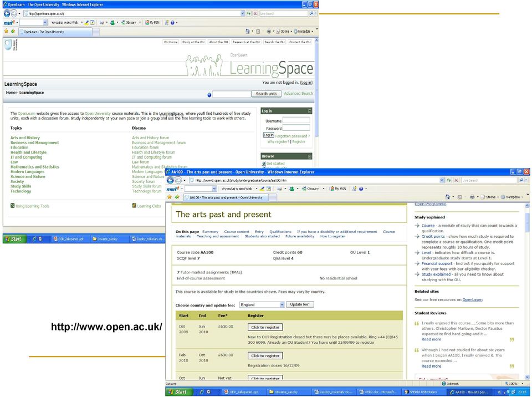Stop loading in the OpenLearn window
Image resolution: width=532 pixels, height=397 pixels.
255,13
